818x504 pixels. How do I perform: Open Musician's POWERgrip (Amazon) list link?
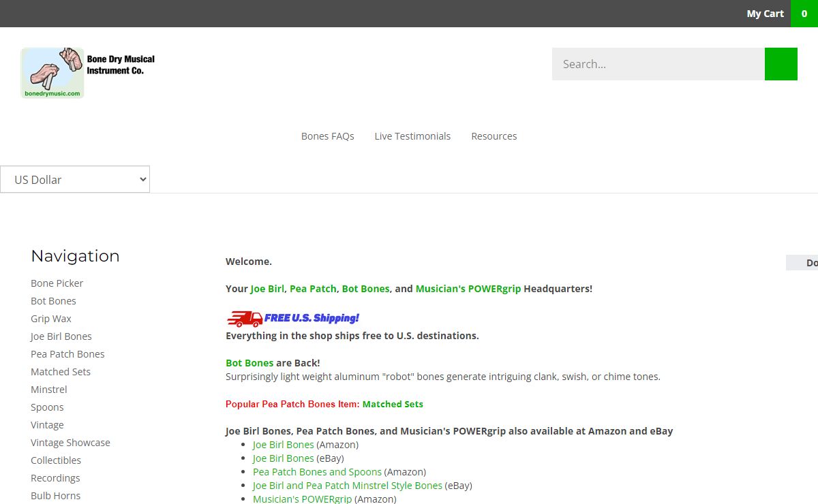click(x=303, y=499)
